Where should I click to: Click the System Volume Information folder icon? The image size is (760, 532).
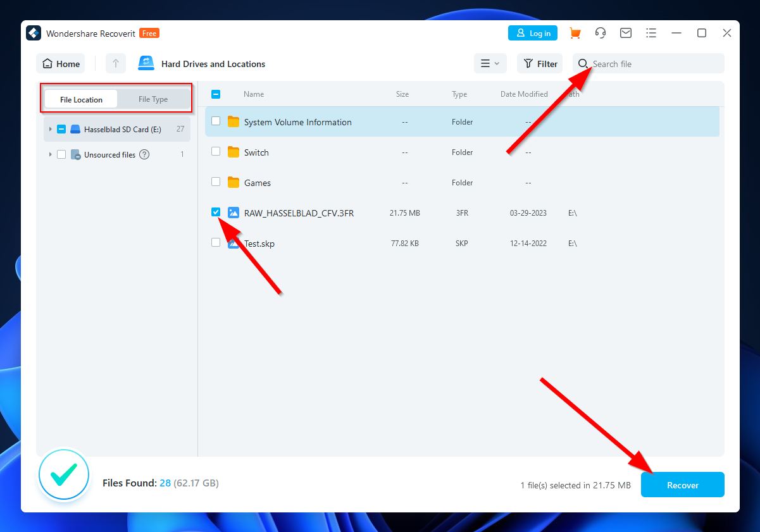coord(234,121)
